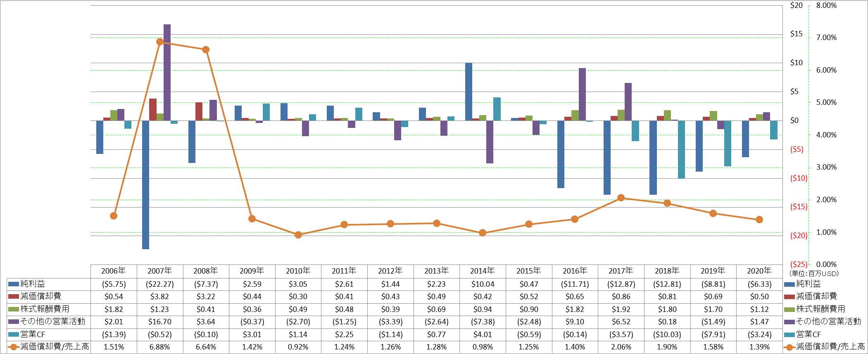Click the purple bar for 2016
The width and height of the screenshot is (868, 354).
582,94
